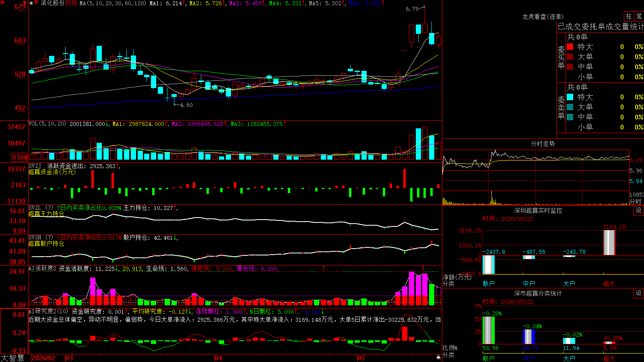644x362 pixels.
Task: Click the X100 volume multiplier box
Action: pos(19,157)
